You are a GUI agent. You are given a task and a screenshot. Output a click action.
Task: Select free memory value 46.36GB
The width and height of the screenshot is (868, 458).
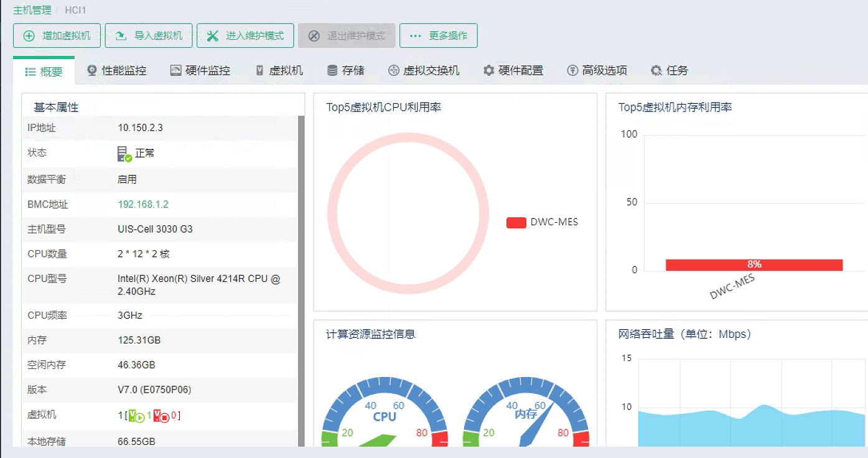point(136,365)
